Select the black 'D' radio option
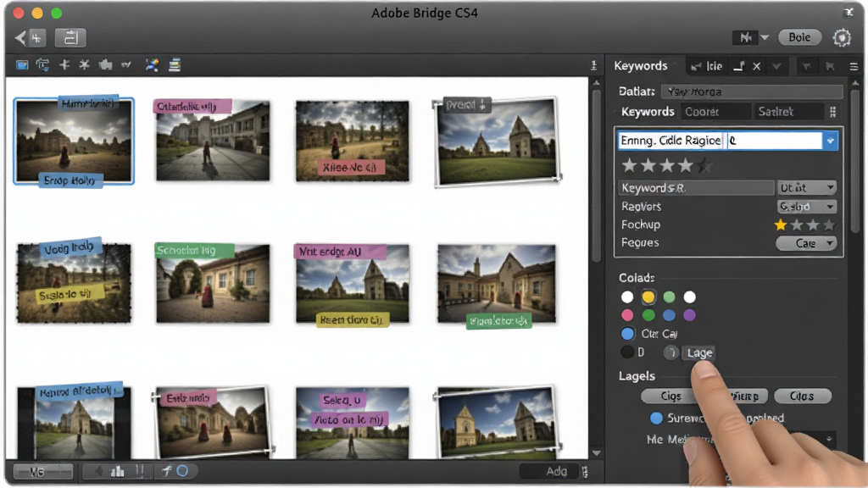868x488 pixels. click(x=627, y=352)
